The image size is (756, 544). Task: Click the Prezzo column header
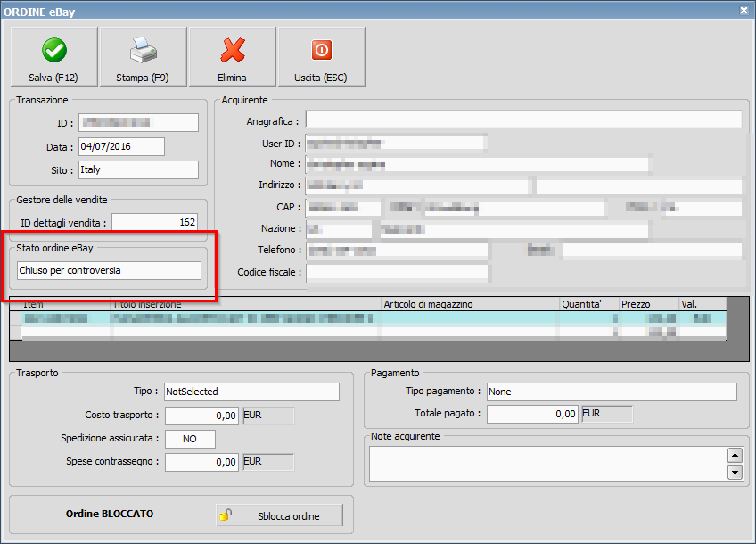(x=649, y=304)
